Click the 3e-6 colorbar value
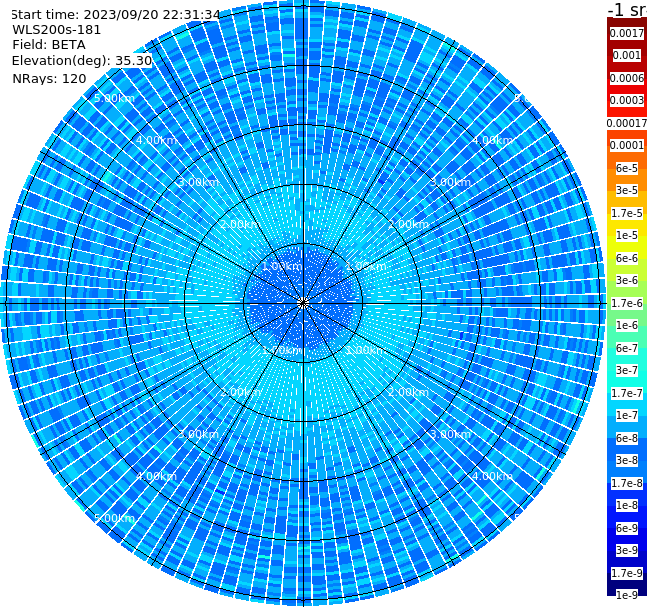Image resolution: width=647 pixels, height=607 pixels. 627,280
